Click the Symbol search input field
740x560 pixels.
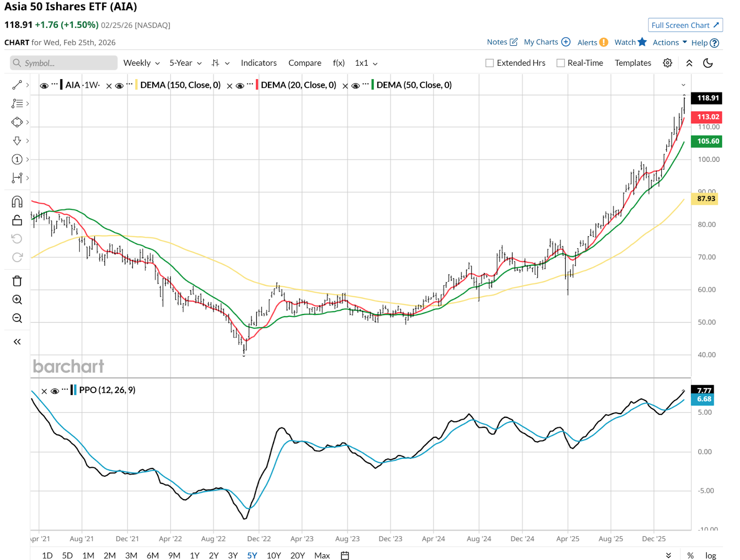(64, 63)
